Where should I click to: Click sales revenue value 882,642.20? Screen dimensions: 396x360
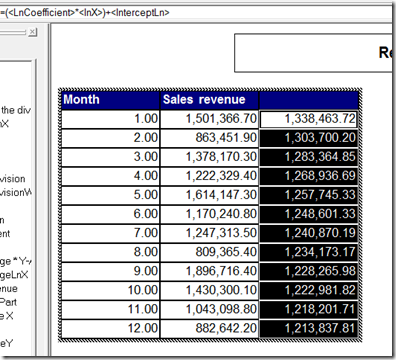pyautogui.click(x=209, y=328)
